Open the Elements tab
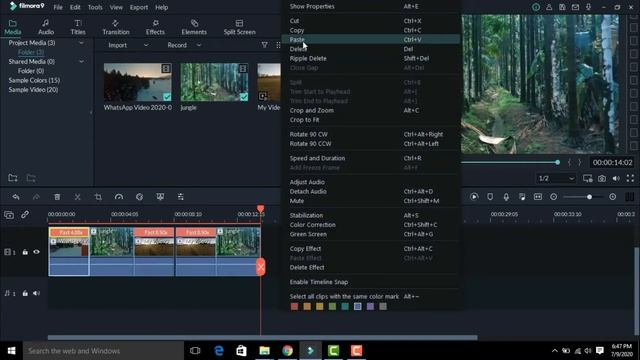640x360 pixels. click(x=194, y=27)
